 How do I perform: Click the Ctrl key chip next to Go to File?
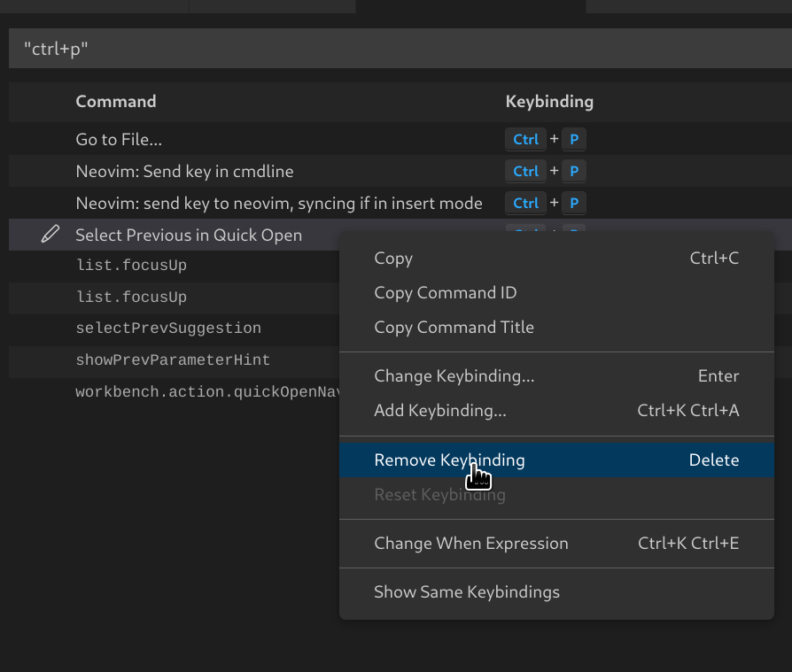pos(525,139)
